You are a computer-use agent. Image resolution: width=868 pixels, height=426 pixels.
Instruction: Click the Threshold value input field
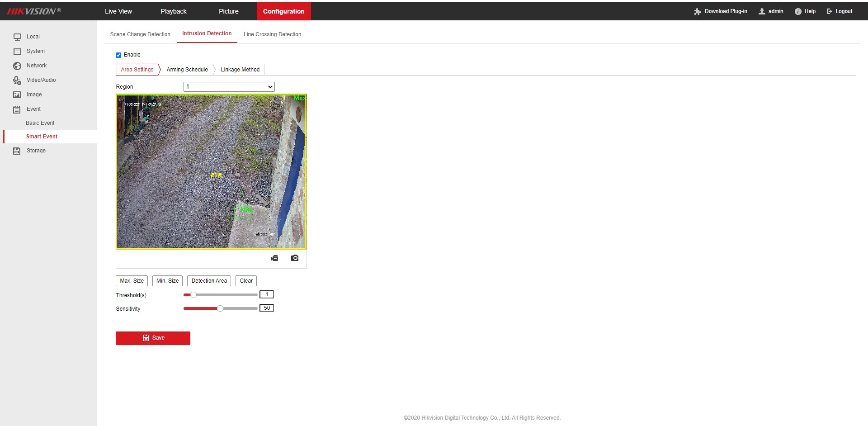tap(267, 295)
